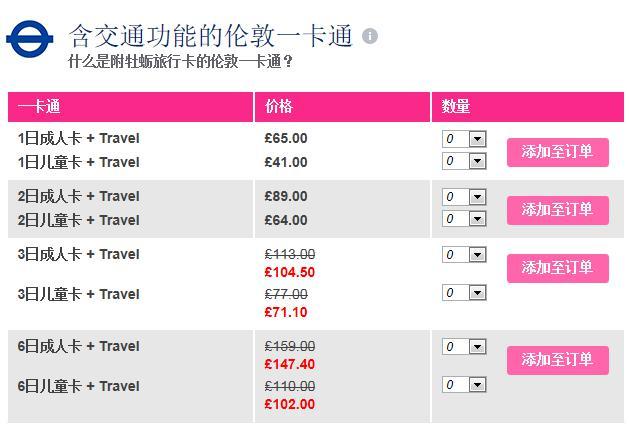The height and width of the screenshot is (430, 629).
Task: Open quantity dropdown for 3日成人卡 + Travel
Action: coord(464,255)
